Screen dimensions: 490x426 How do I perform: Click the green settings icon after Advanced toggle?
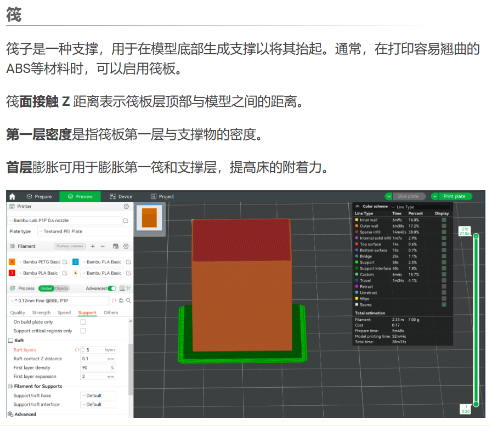click(128, 288)
